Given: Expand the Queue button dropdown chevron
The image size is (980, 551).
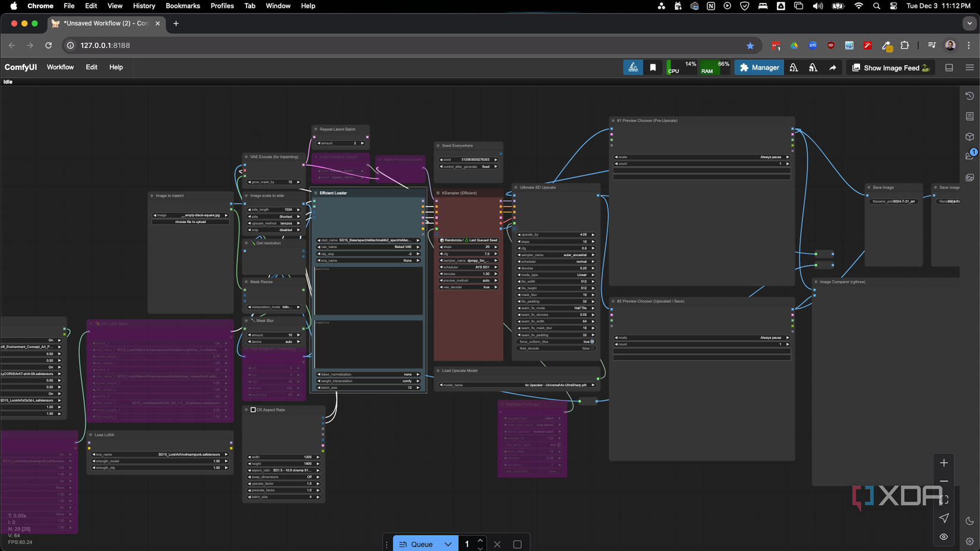Looking at the screenshot, I should coord(448,544).
